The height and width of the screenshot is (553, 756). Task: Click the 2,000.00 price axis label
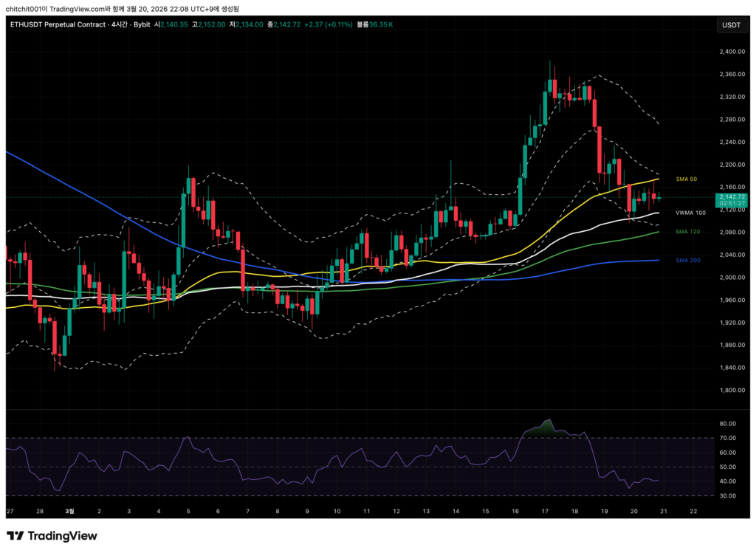pos(730,278)
